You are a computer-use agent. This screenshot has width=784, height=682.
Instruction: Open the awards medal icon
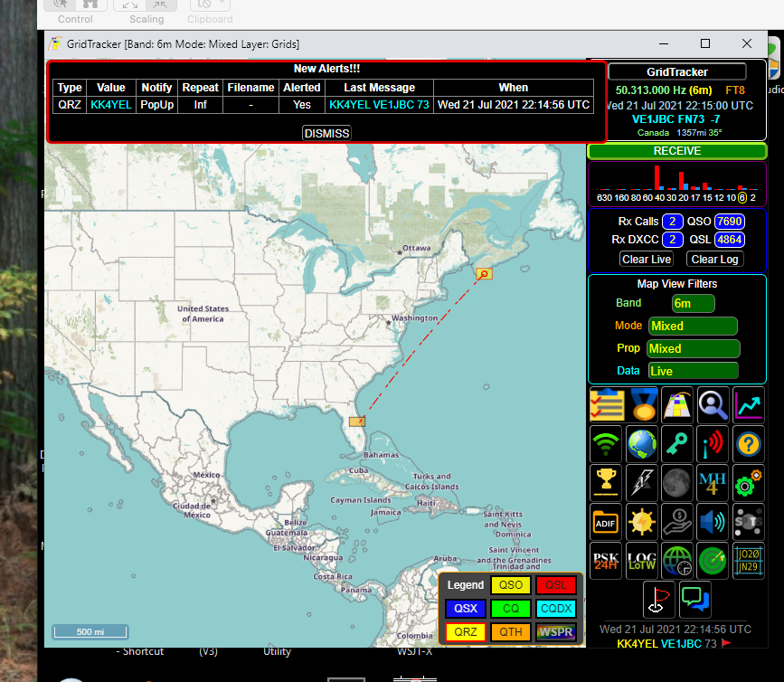[x=642, y=404]
